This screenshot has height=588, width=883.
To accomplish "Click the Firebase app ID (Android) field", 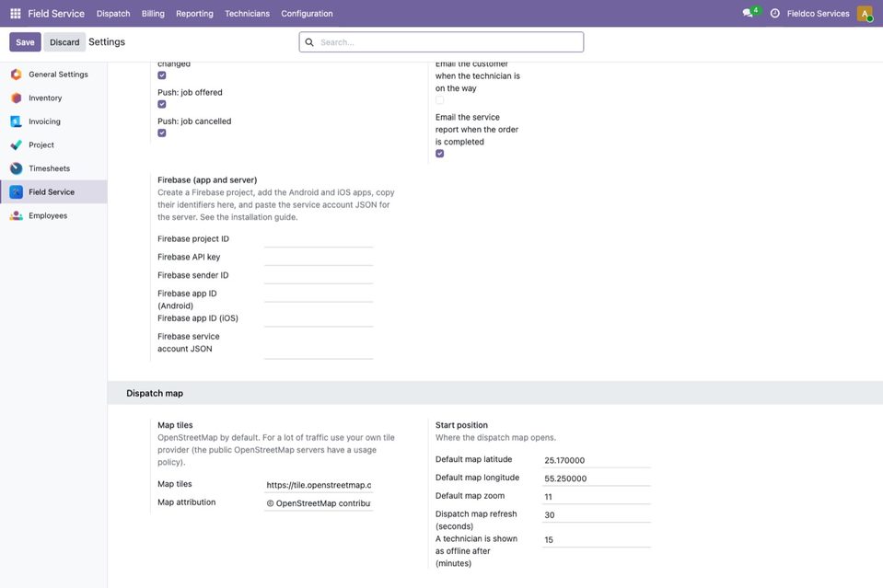I will click(x=319, y=294).
